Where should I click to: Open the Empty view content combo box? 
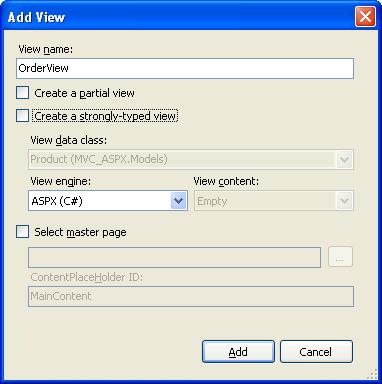[x=274, y=201]
